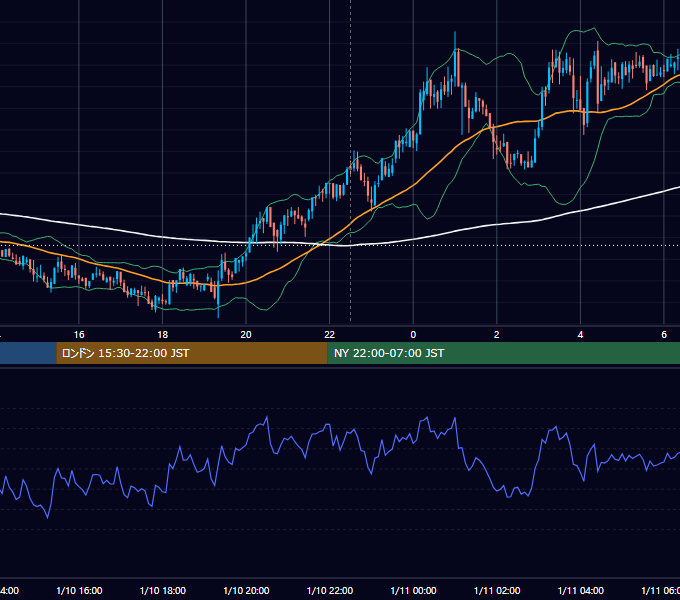The width and height of the screenshot is (680, 600).
Task: Click the oscillator peak near 20:30
Action: 267,417
